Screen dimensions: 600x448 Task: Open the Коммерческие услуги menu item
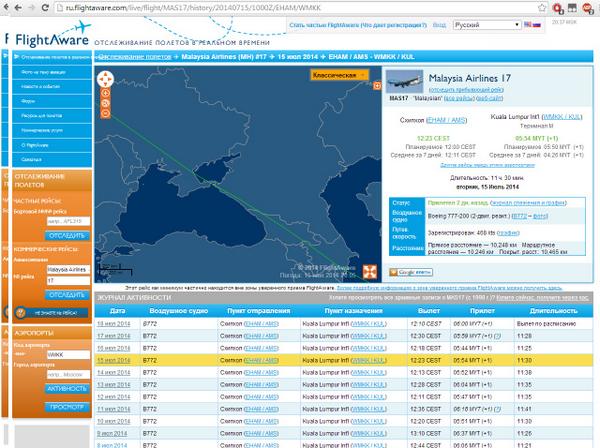coord(52,130)
